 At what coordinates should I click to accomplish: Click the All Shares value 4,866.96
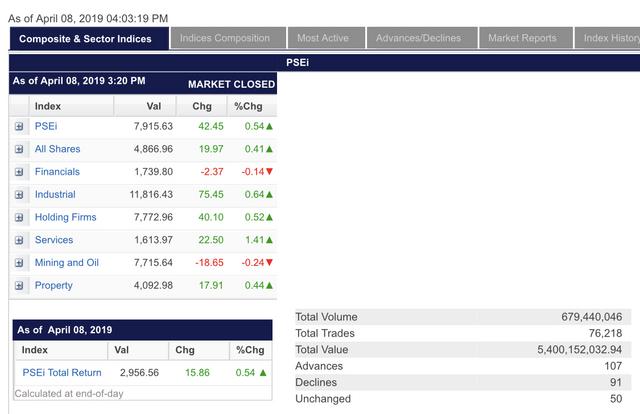coord(153,149)
